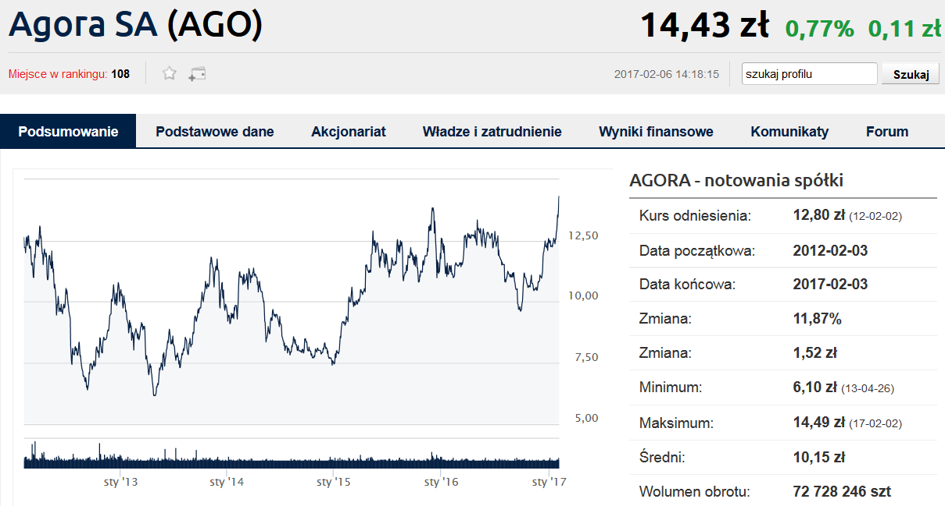Click the 'sty '16' axis label

[441, 482]
